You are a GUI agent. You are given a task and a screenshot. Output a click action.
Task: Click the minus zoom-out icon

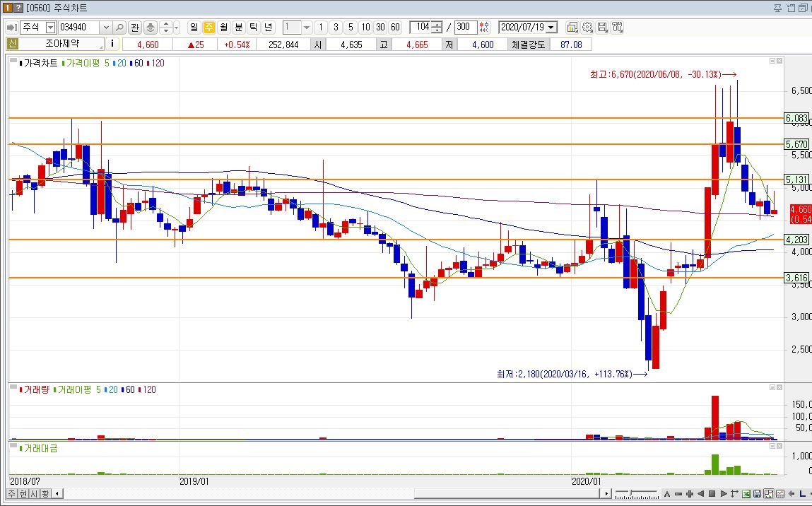pyautogui.click(x=678, y=493)
